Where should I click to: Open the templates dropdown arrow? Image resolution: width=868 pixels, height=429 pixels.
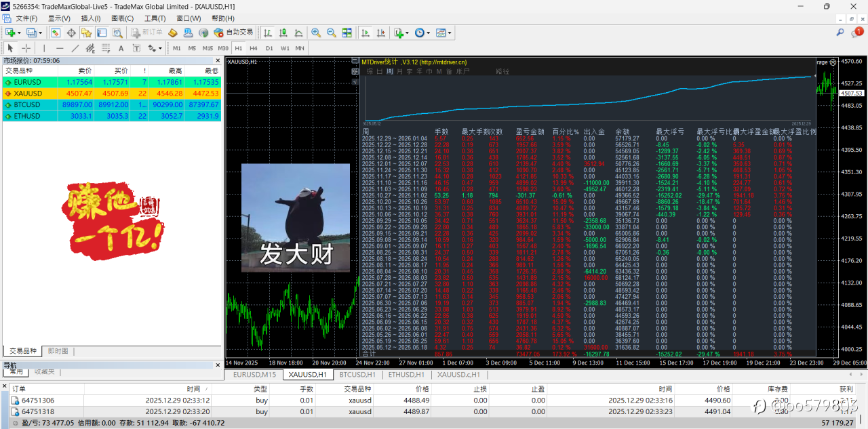(450, 33)
